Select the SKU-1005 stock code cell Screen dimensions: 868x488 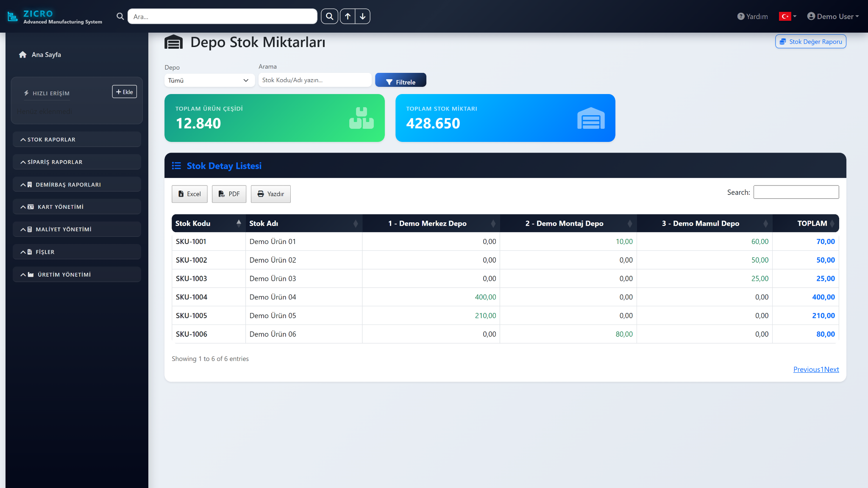pyautogui.click(x=209, y=316)
